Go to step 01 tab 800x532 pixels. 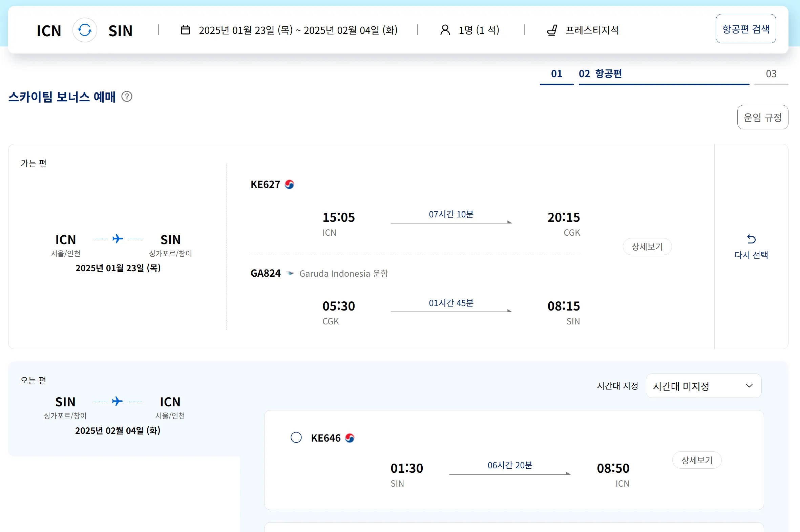(556, 74)
